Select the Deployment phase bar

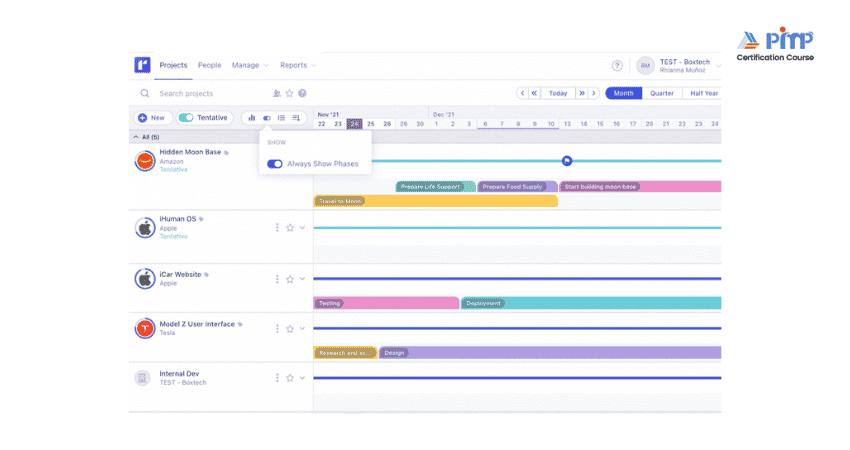591,303
